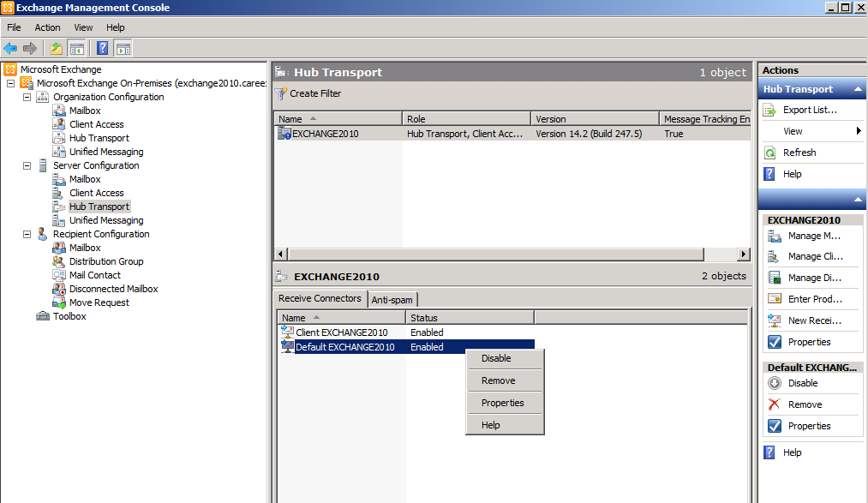
Task: Select Hub Transport under Organization Configuration
Action: pyautogui.click(x=99, y=138)
